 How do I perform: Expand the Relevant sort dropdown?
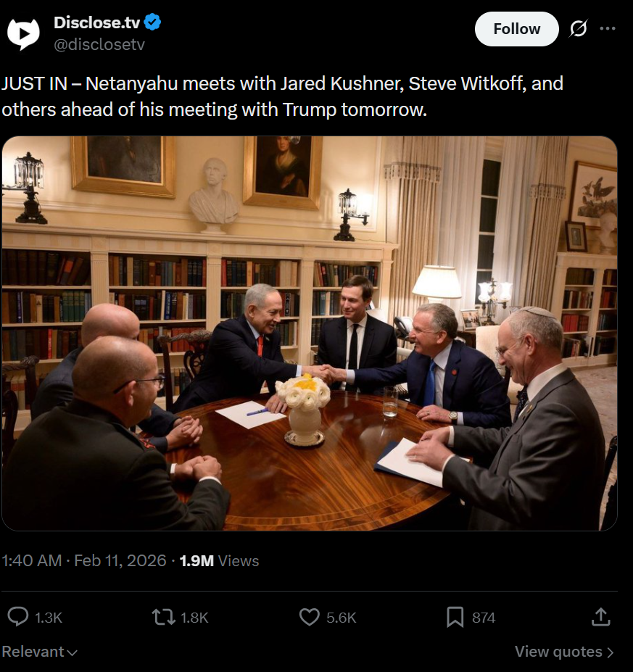(39, 652)
